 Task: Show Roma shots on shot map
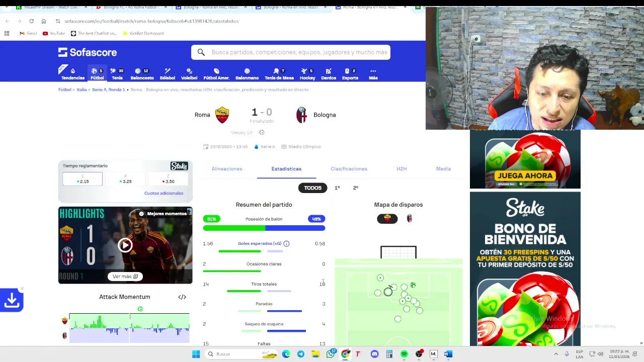(x=387, y=219)
